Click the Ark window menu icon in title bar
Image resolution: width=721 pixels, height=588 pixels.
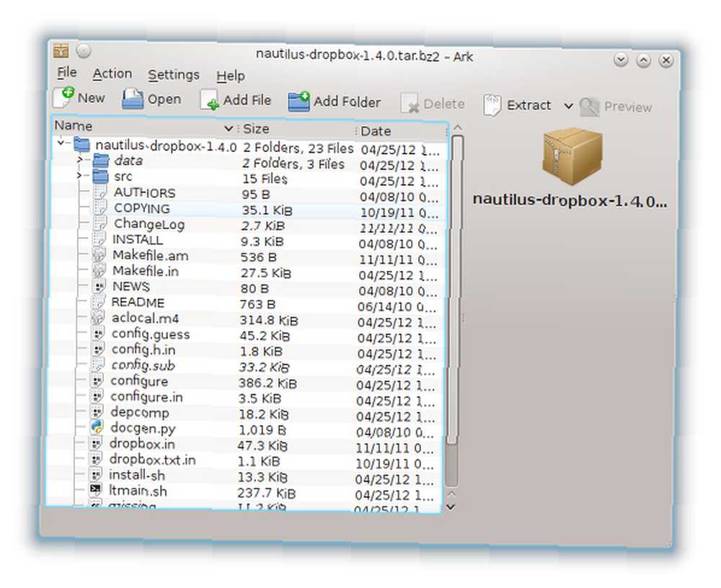point(61,50)
